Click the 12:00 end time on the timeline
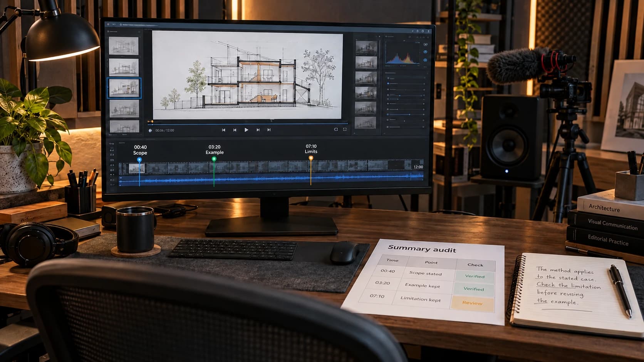 pyautogui.click(x=418, y=167)
